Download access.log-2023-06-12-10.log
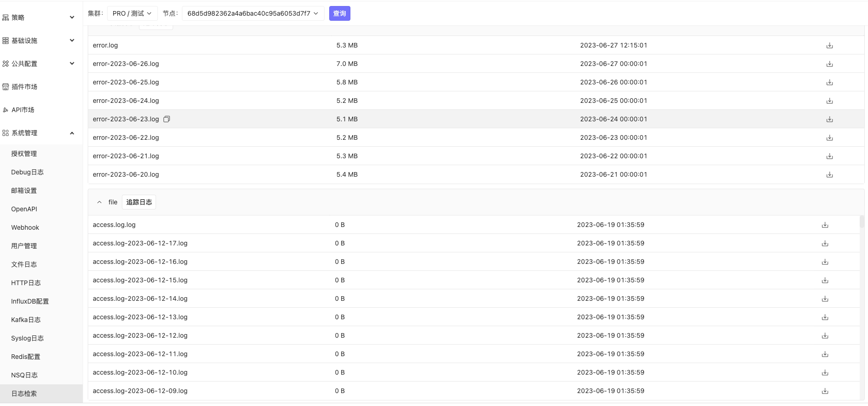868x406 pixels. tap(825, 372)
